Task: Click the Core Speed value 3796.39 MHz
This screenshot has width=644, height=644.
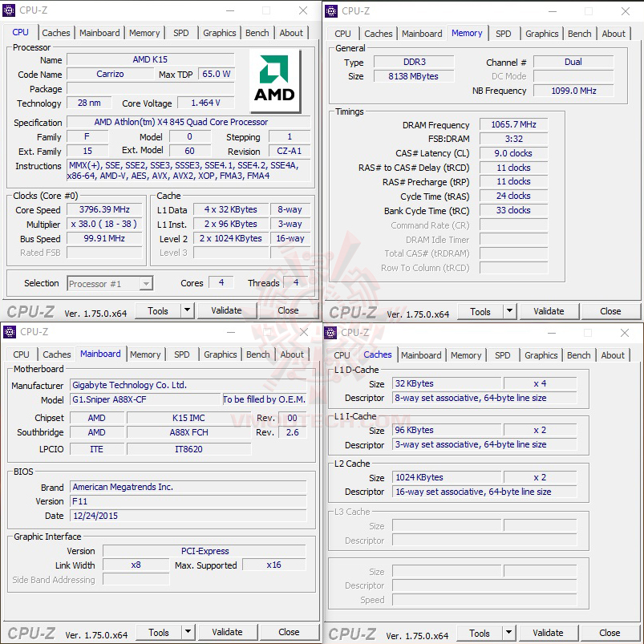Action: point(104,209)
